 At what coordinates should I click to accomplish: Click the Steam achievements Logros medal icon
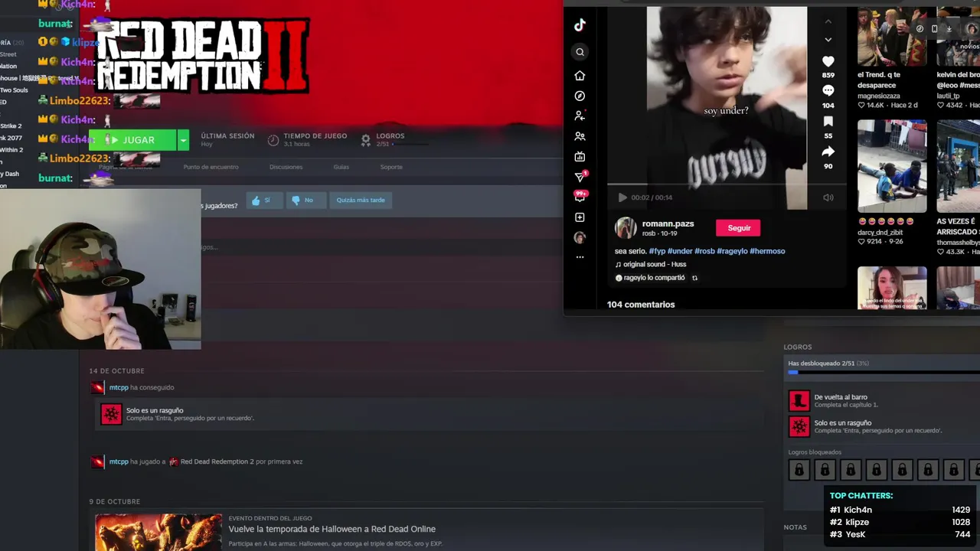366,140
